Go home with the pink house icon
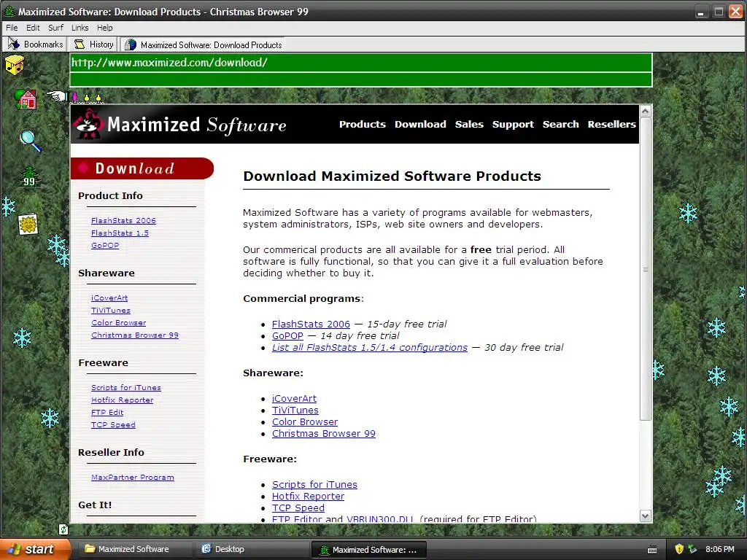 point(26,99)
